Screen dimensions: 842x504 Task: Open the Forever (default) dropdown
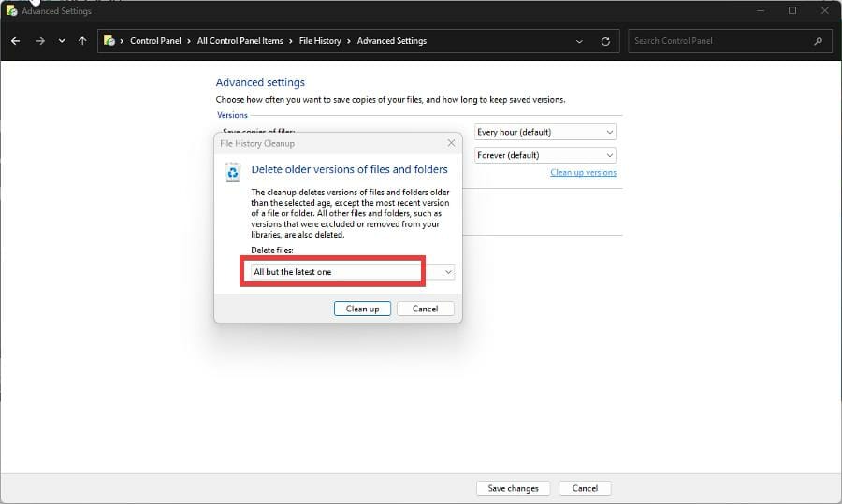pos(545,155)
